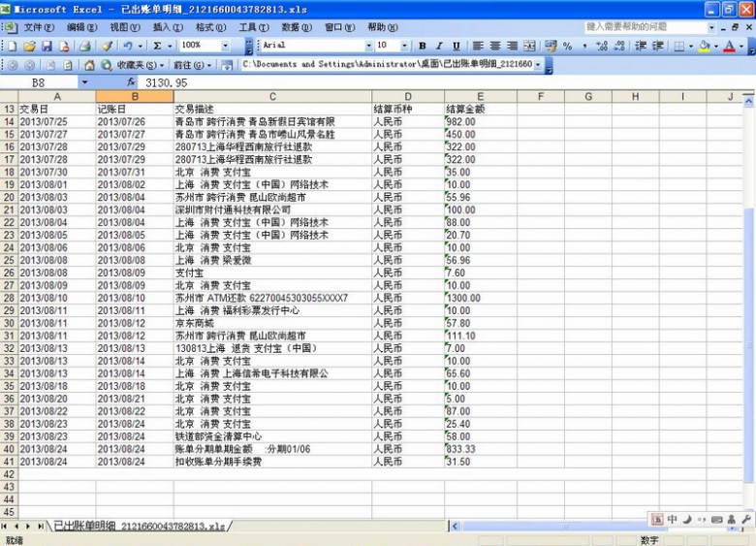Open the 视图(V) menu

coord(125,27)
